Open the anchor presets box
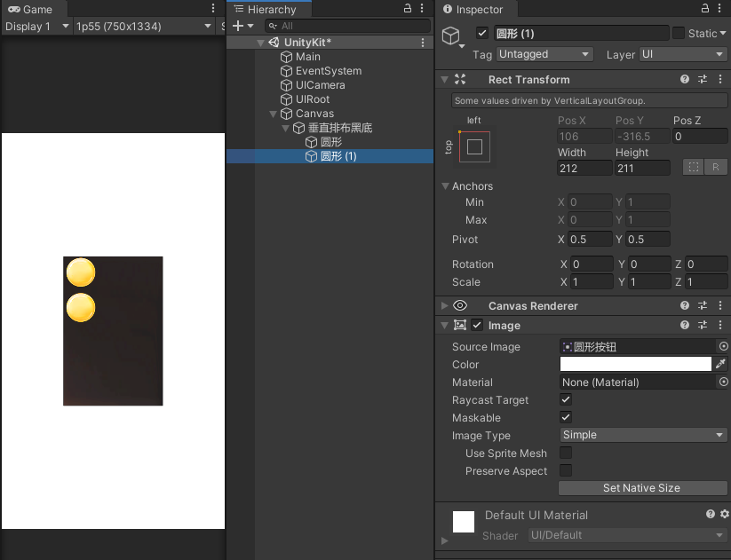Viewport: 731px width, 560px height. pos(474,146)
